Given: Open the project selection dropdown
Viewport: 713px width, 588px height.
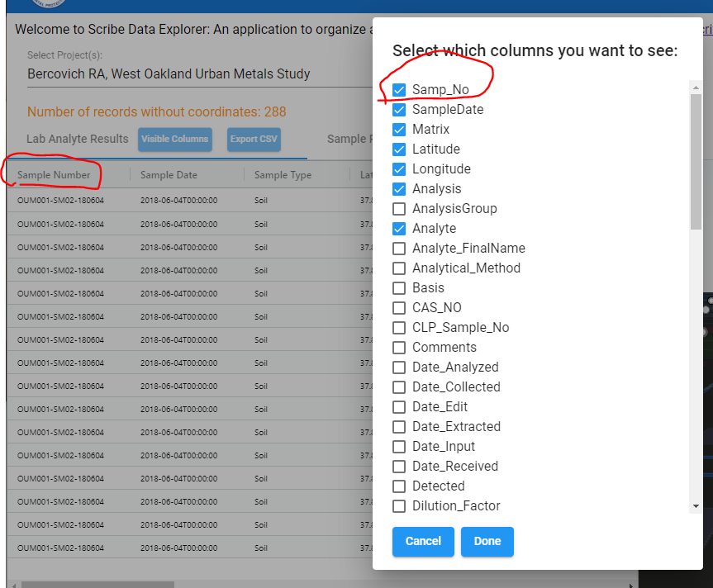Looking at the screenshot, I should [165, 73].
